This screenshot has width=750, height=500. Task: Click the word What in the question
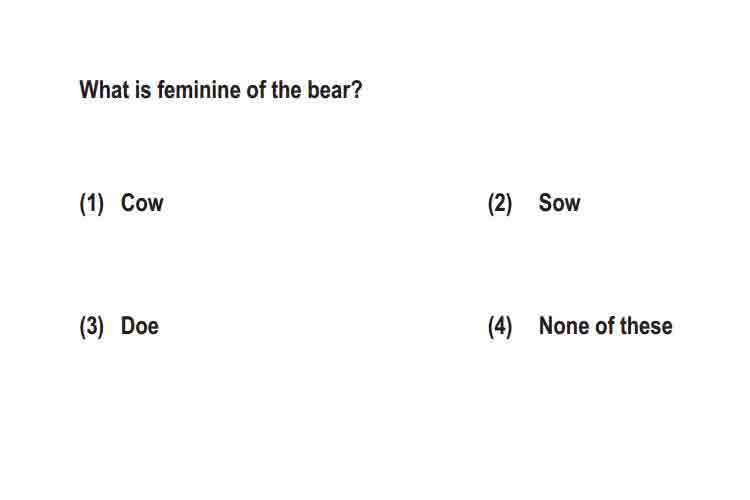(104, 90)
